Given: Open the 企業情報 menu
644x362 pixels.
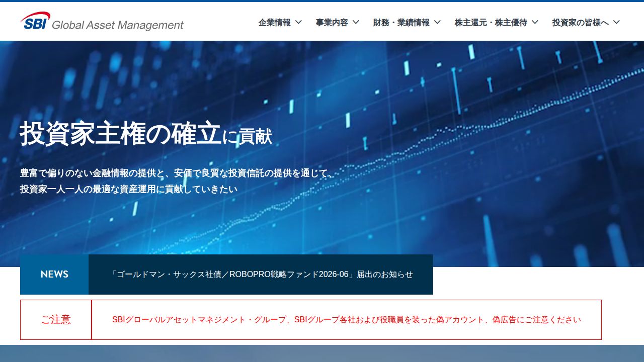Looking at the screenshot, I should point(274,22).
